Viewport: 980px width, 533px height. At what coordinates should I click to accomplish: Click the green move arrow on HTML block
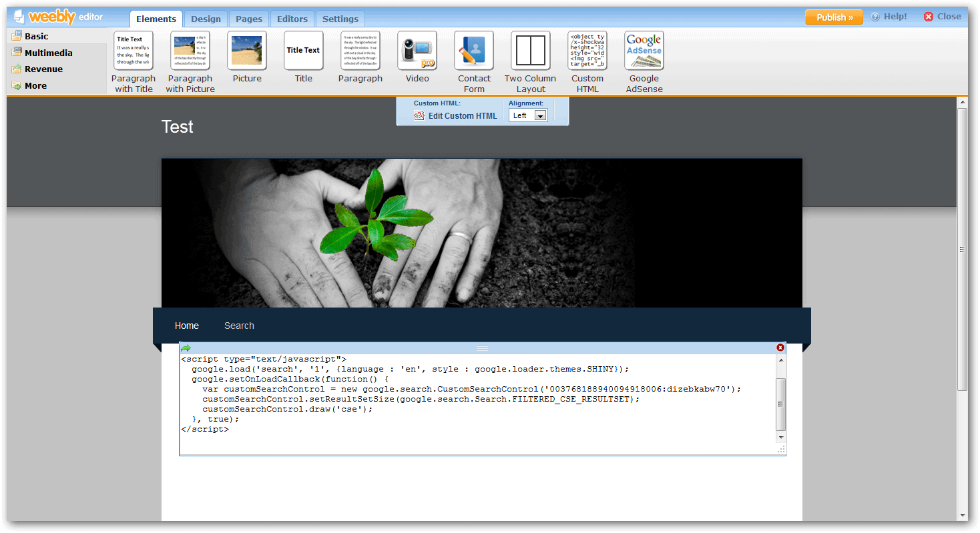coord(186,348)
